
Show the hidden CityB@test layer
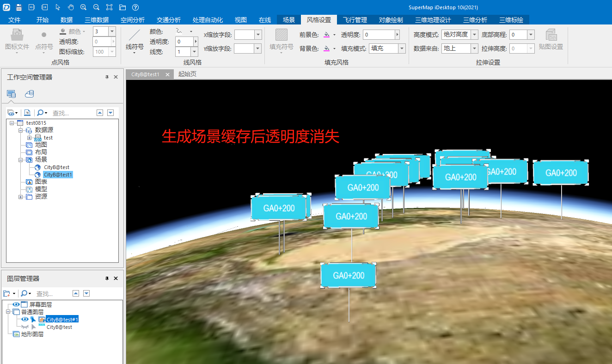25,327
